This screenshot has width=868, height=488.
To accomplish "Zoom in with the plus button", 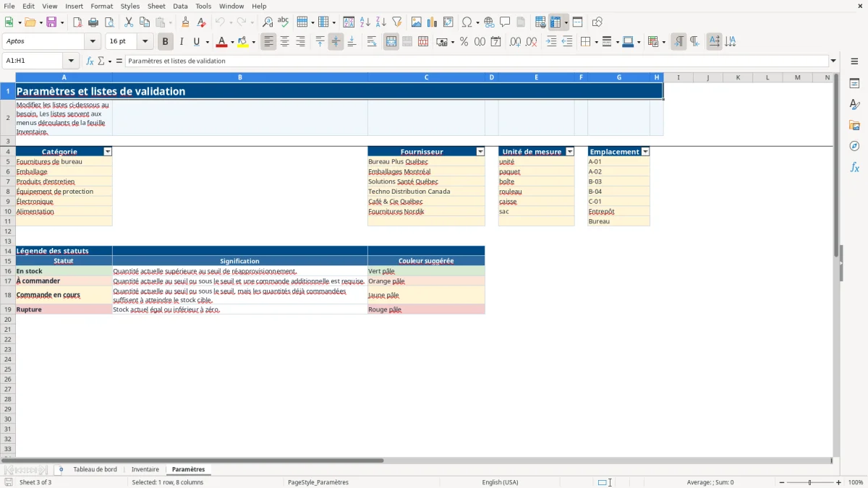I will [x=839, y=482].
